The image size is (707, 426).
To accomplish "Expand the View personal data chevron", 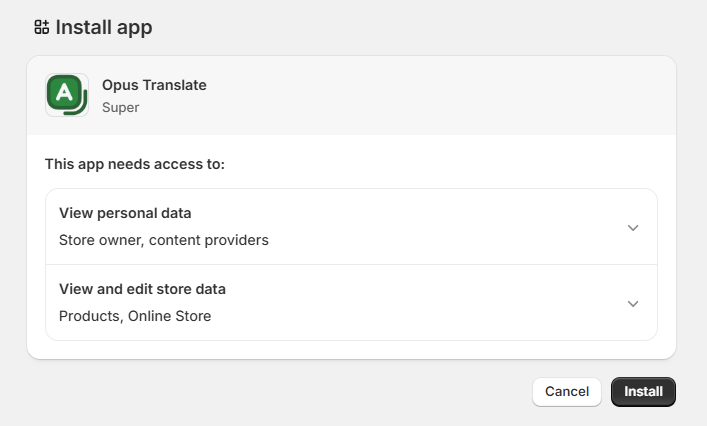I will pyautogui.click(x=632, y=227).
